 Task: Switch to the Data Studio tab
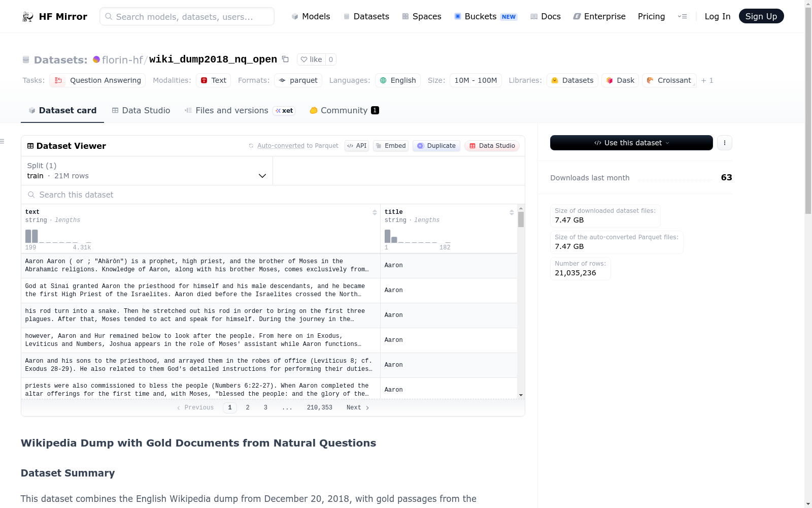[141, 110]
